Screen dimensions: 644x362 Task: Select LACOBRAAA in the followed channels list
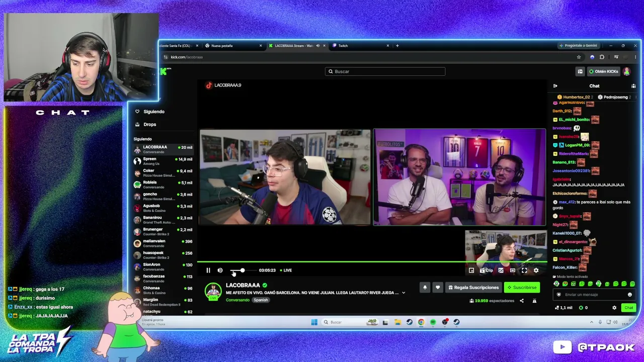tap(163, 149)
